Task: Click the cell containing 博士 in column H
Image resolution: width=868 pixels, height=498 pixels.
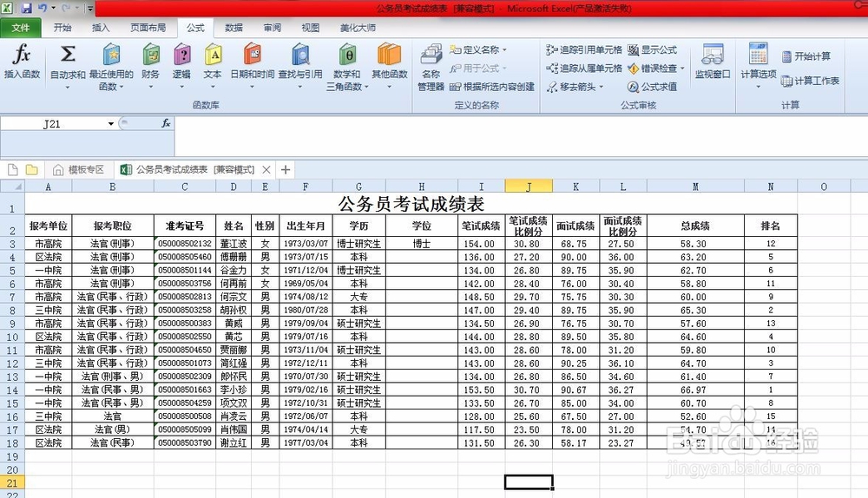Action: tap(421, 244)
